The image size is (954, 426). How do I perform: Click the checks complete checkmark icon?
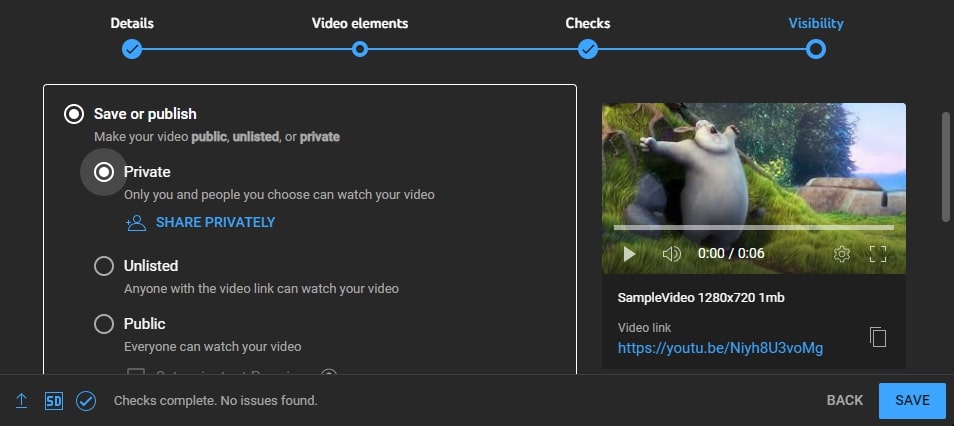(x=86, y=400)
